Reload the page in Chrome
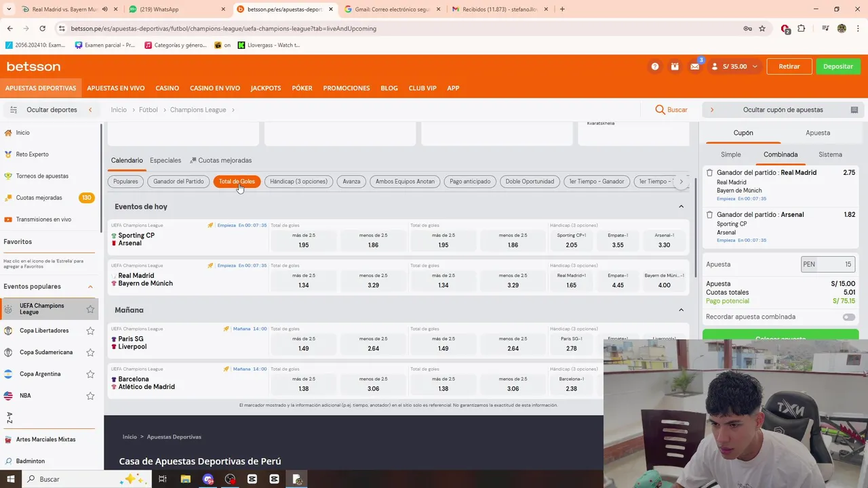Image resolution: width=868 pixels, height=488 pixels. point(42,28)
